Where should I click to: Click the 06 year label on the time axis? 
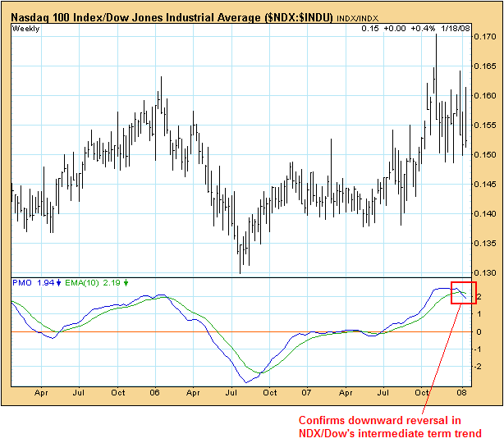tap(155, 392)
